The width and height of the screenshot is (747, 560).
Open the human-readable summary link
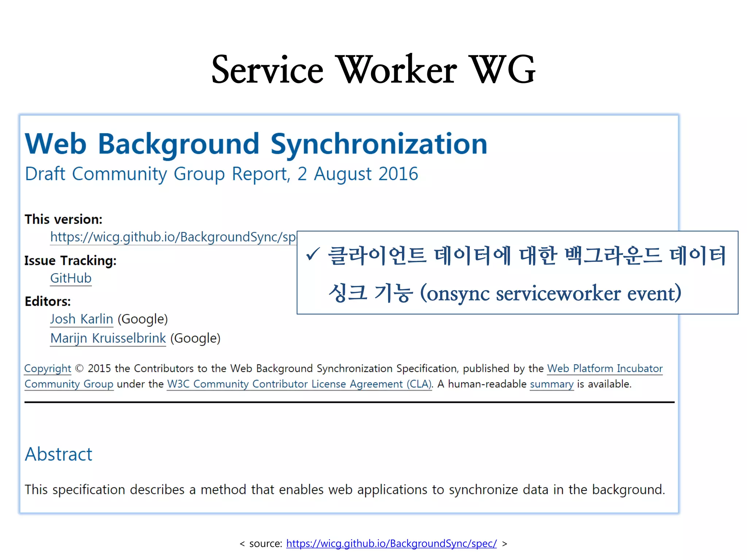pyautogui.click(x=551, y=384)
